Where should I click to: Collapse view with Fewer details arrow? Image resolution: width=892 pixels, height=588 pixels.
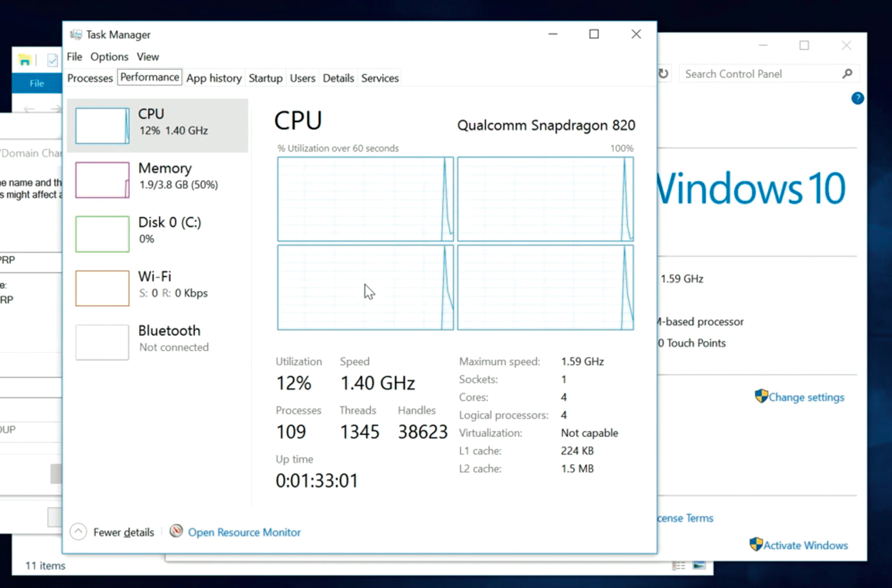point(78,532)
